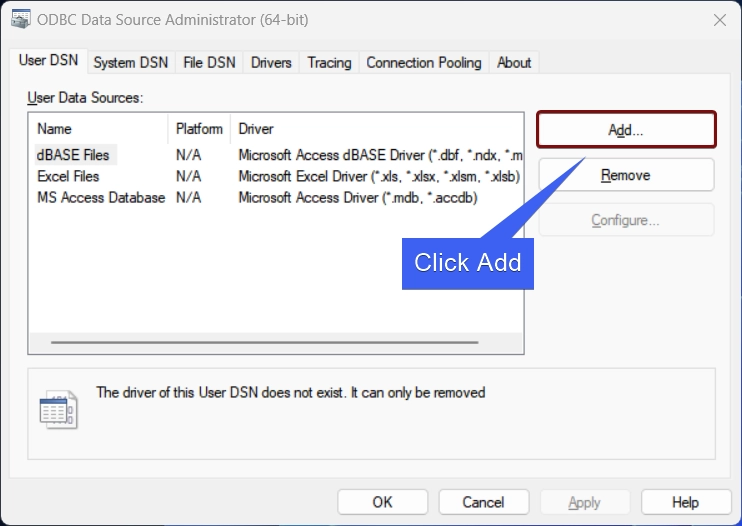The width and height of the screenshot is (742, 526).
Task: Open the File DSN tab
Action: (x=209, y=62)
